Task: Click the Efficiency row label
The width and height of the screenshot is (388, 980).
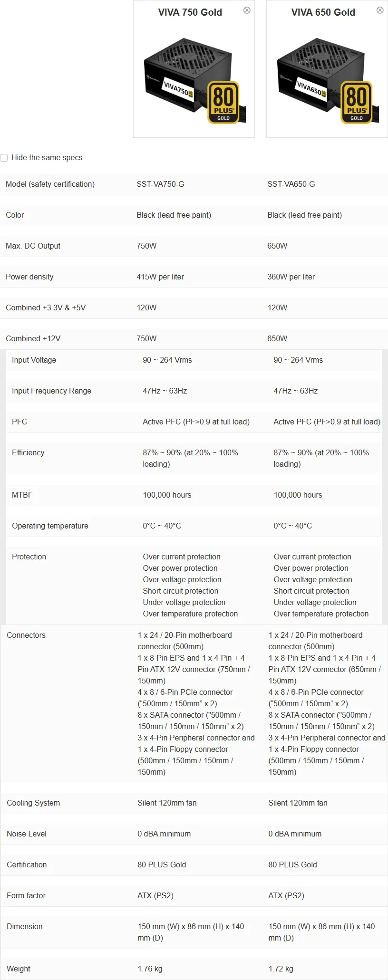Action: pos(28,453)
